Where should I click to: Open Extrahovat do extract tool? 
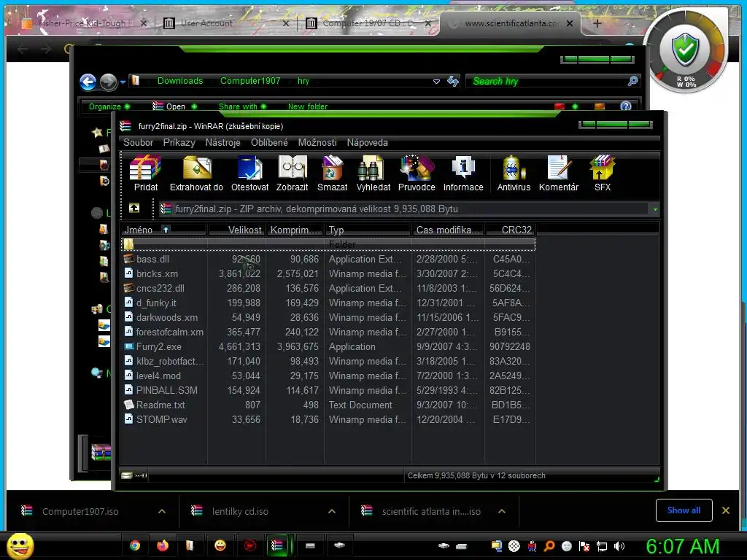coord(196,174)
